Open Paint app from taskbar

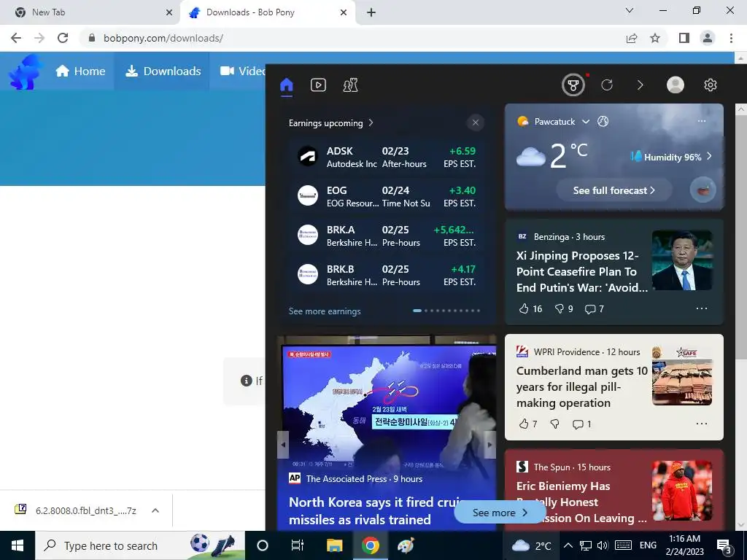point(406,545)
